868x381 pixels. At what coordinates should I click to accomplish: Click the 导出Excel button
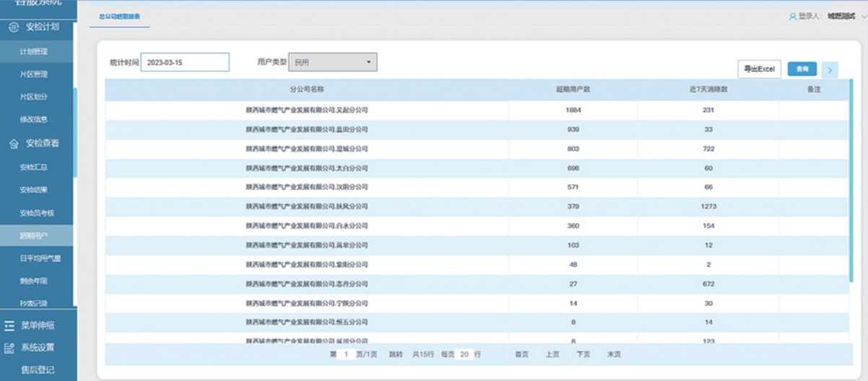pyautogui.click(x=759, y=69)
